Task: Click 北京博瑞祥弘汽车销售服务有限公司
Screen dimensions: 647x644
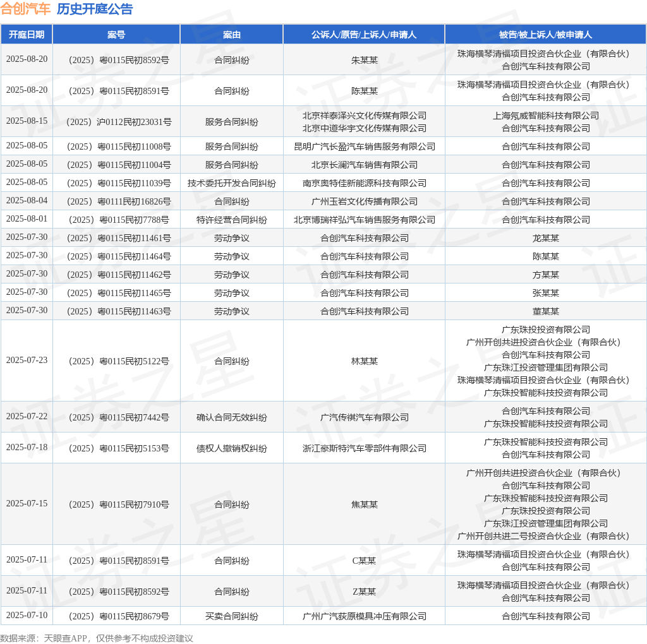Action: coord(365,220)
